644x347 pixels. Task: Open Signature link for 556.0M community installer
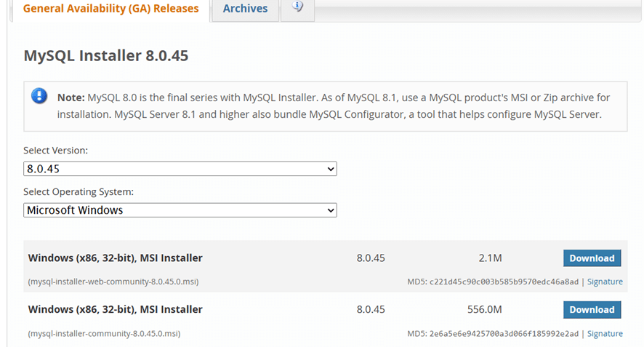[x=605, y=334]
